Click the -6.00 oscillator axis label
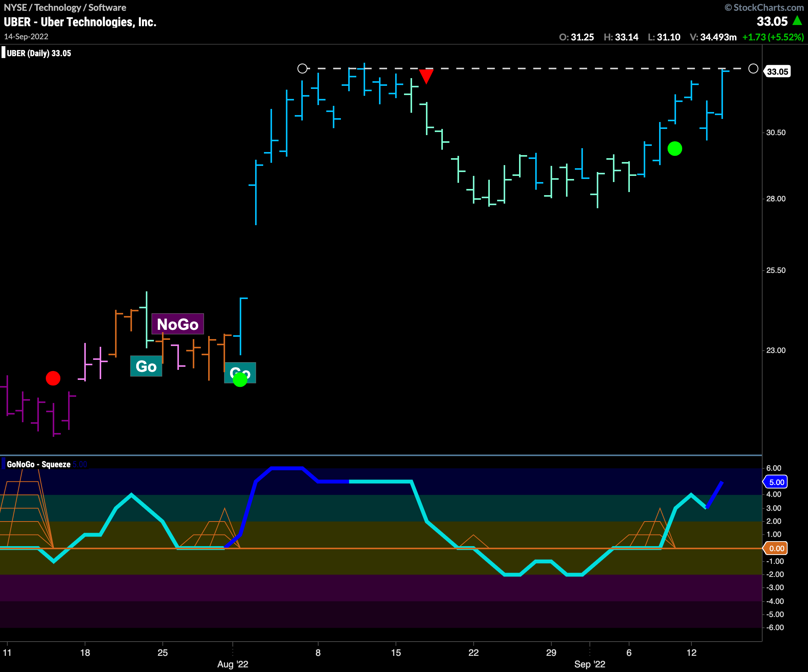 point(775,627)
